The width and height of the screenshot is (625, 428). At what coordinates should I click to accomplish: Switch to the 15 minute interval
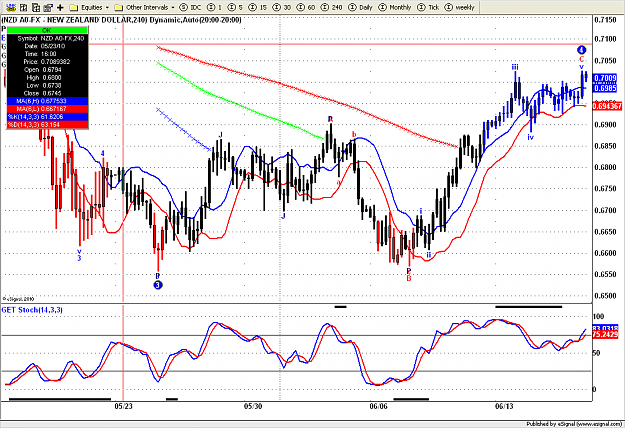click(257, 7)
